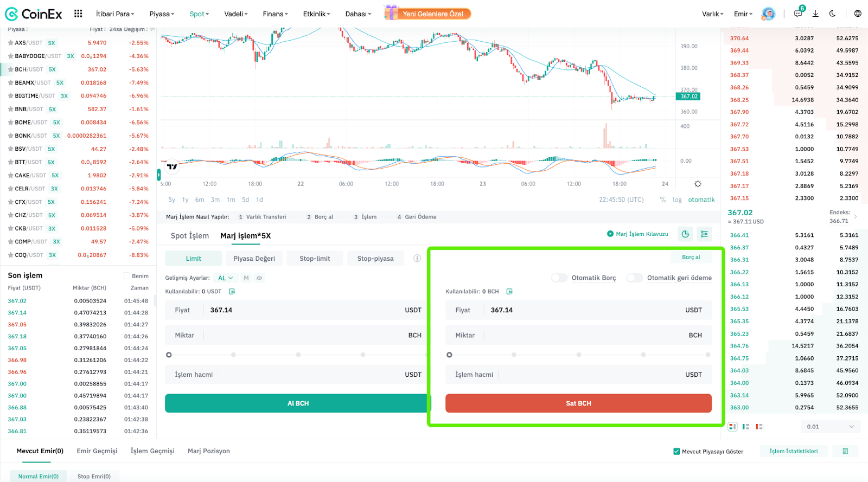This screenshot has width=868, height=482.
Task: Click the İşlem İstatistikleri button
Action: click(x=793, y=451)
